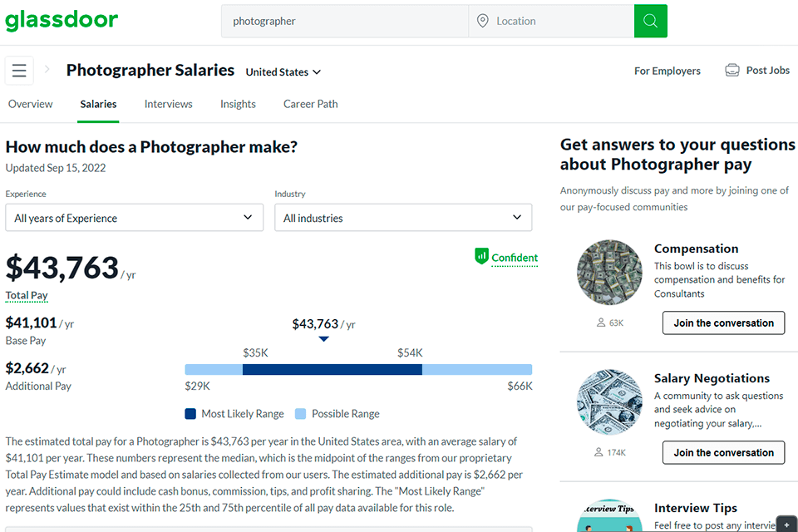
Task: Switch to the Interviews tab
Action: coord(168,104)
